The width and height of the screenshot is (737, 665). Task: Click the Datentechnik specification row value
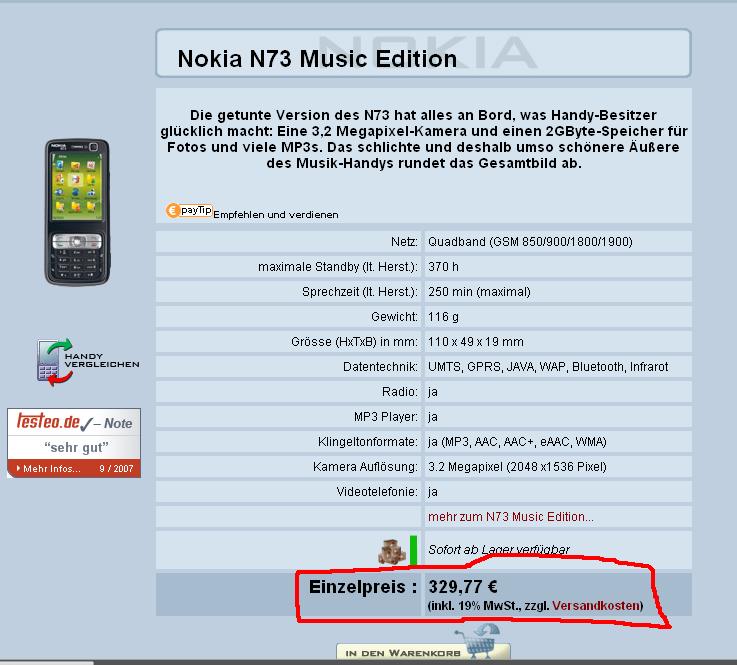[x=548, y=367]
